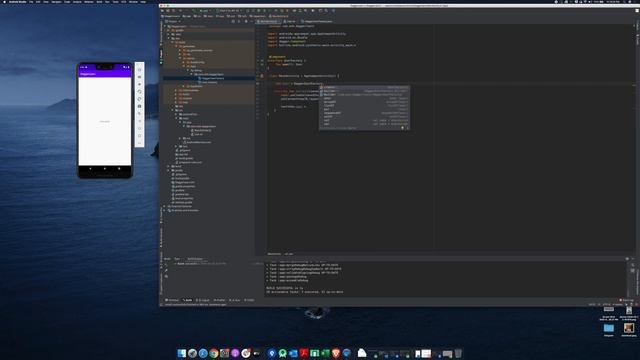Viewport: 640px width, 360px height.
Task: Open target device selector dropdown
Action: (x=229, y=11)
